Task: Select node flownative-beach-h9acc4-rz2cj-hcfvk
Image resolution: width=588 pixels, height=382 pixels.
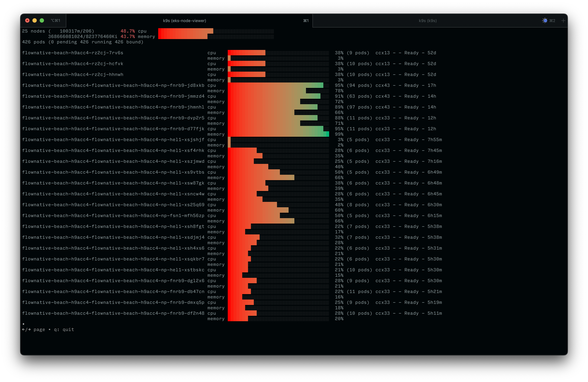Action: (73, 64)
